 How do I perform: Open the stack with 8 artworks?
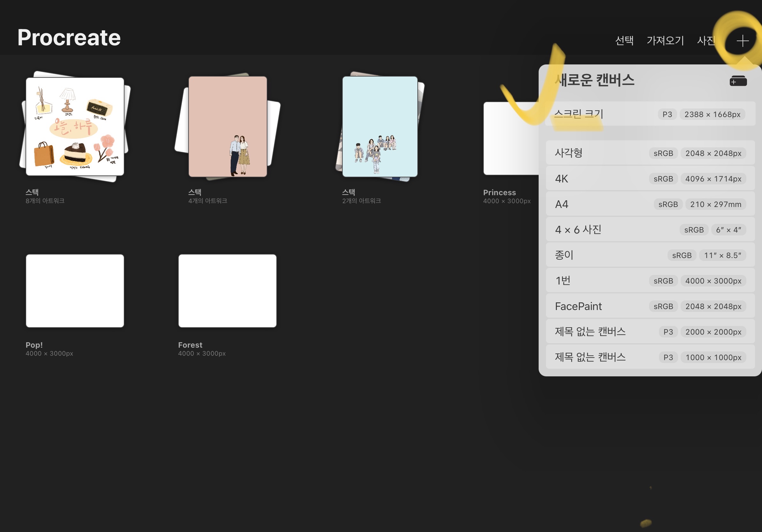[x=75, y=127]
